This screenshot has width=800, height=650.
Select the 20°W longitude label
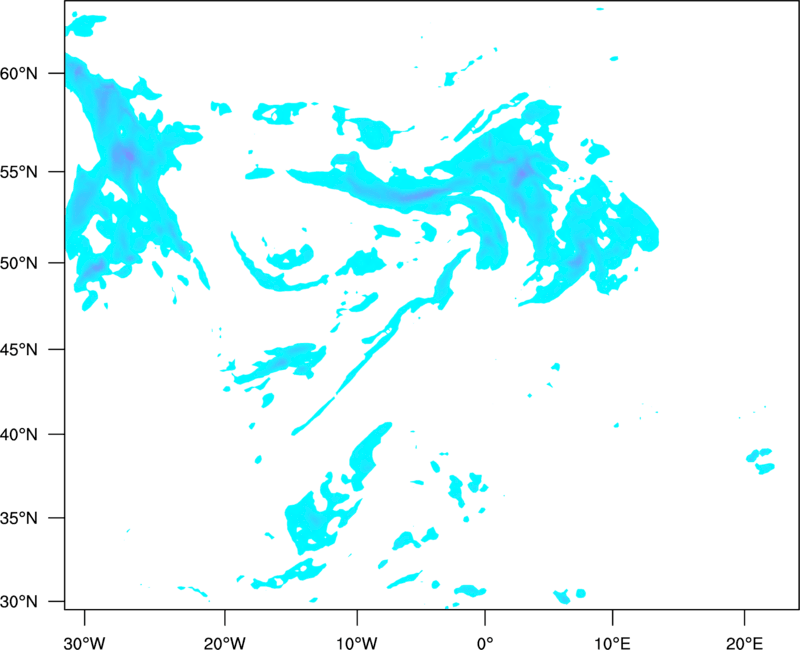pos(225,642)
